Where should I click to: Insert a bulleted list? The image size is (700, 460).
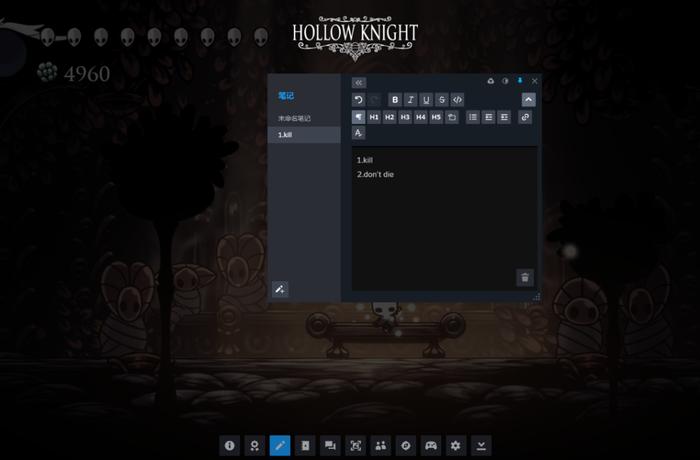(473, 117)
